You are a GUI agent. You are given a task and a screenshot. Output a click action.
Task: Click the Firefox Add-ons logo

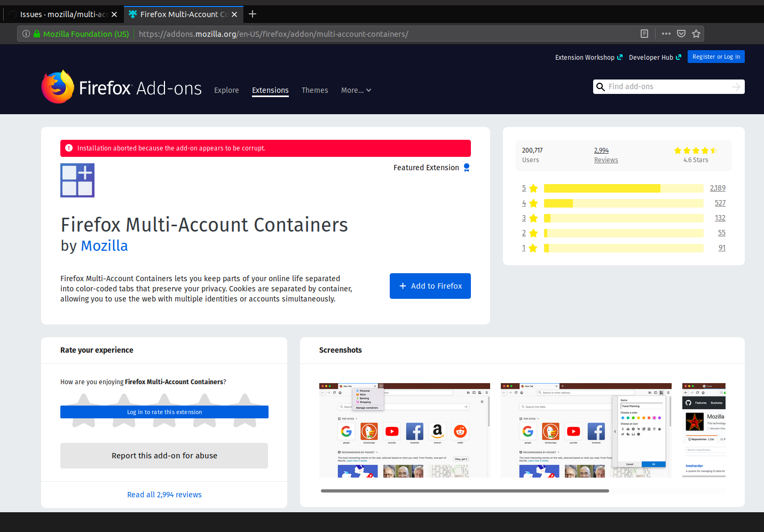point(58,86)
